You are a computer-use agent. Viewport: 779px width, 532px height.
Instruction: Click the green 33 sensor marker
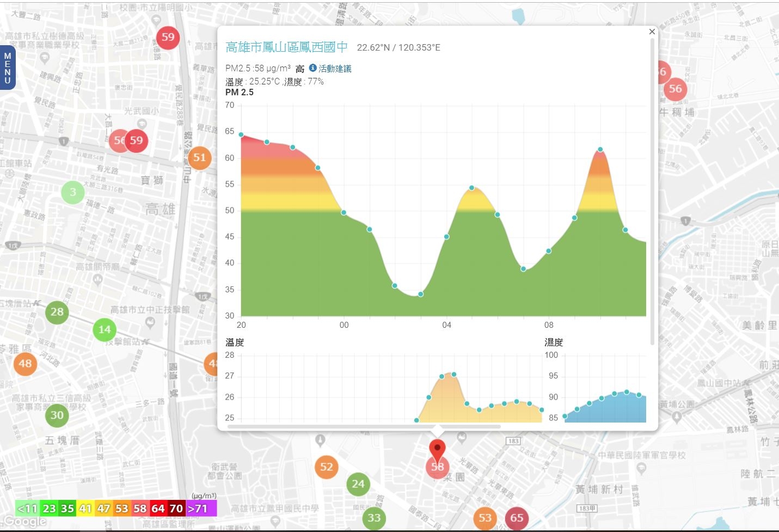pyautogui.click(x=374, y=518)
